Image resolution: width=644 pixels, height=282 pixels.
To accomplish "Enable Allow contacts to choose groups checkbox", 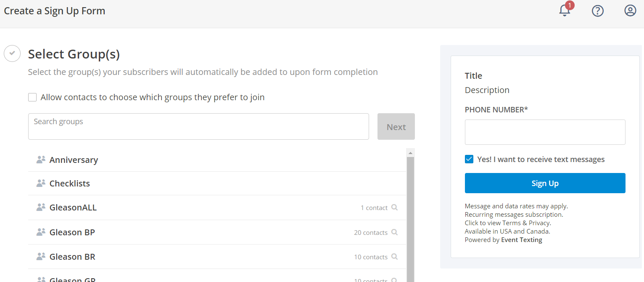I will pyautogui.click(x=32, y=97).
